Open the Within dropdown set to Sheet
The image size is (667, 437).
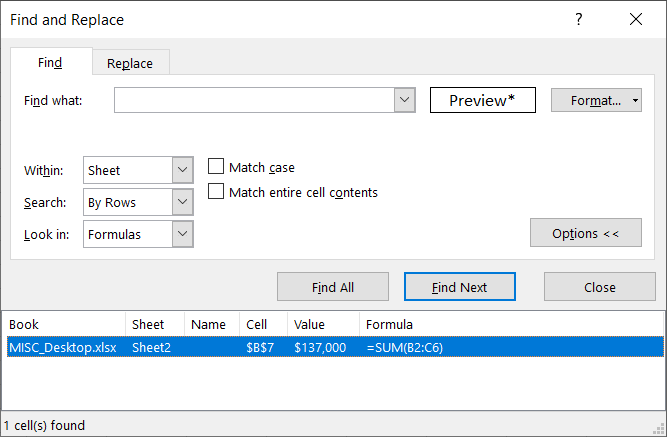pyautogui.click(x=182, y=170)
